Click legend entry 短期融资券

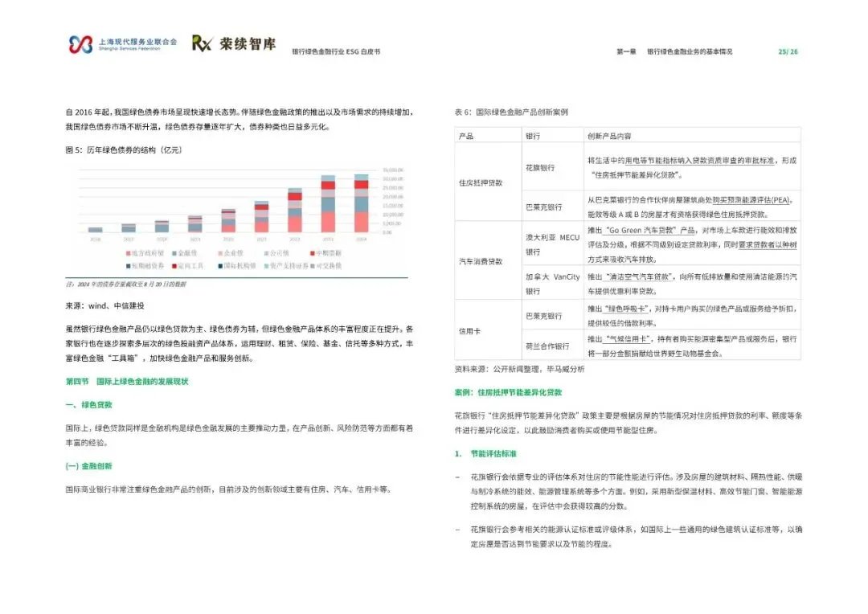[x=145, y=266]
